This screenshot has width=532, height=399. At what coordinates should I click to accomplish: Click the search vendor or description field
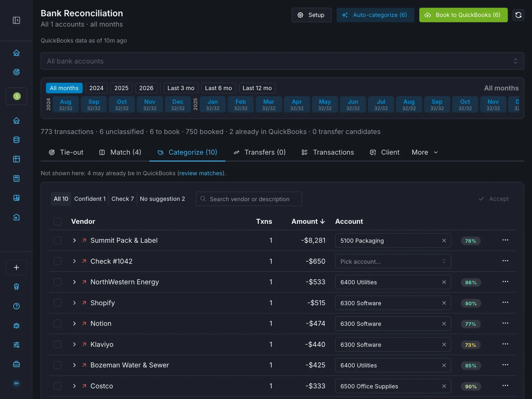pos(249,199)
